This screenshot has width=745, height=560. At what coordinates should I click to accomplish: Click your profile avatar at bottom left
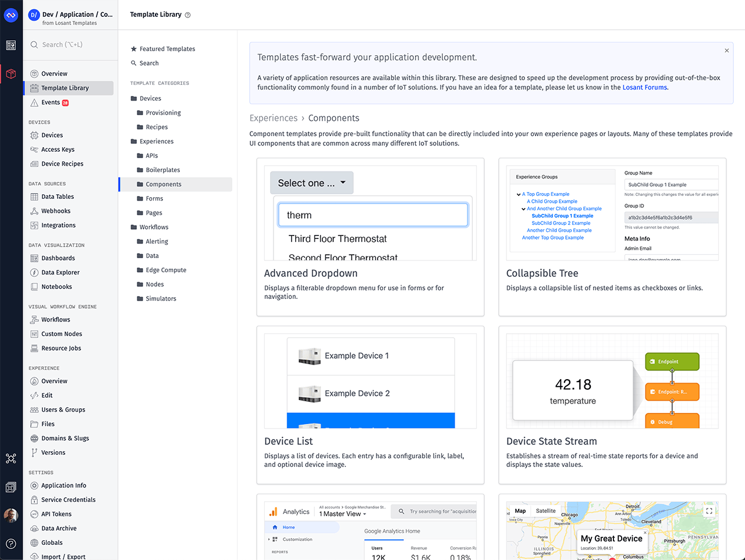pos(11,515)
